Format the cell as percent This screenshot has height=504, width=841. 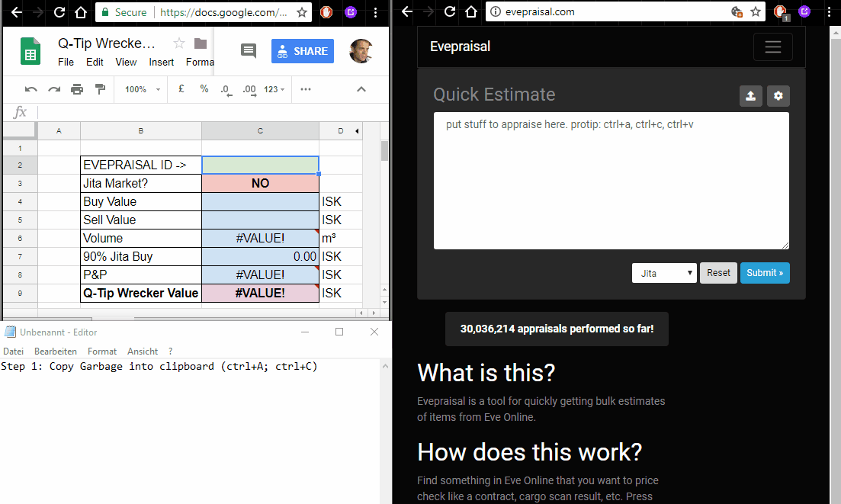coord(204,89)
